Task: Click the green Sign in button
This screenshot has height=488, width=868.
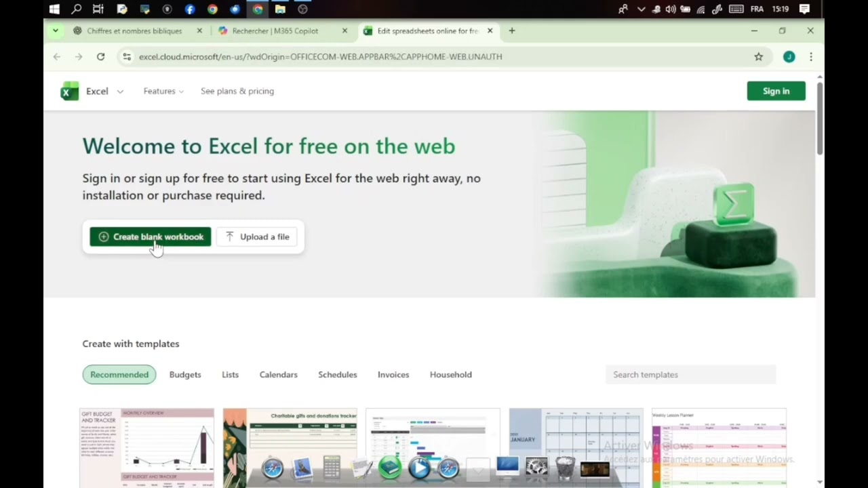Action: pos(776,91)
